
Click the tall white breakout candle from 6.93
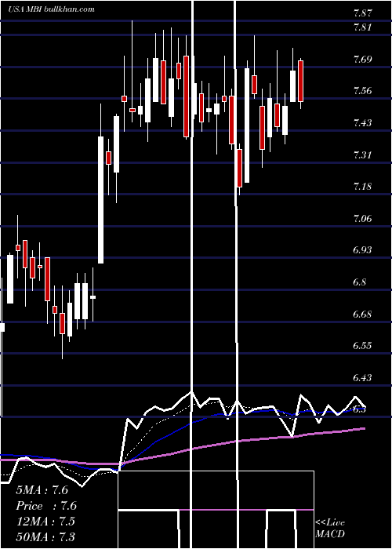(100, 199)
